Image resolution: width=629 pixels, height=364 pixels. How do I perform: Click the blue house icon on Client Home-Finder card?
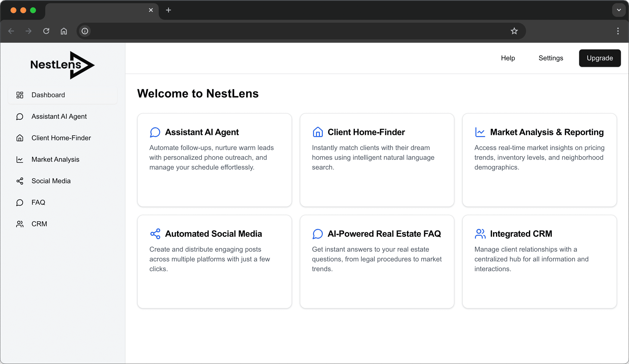[318, 132]
